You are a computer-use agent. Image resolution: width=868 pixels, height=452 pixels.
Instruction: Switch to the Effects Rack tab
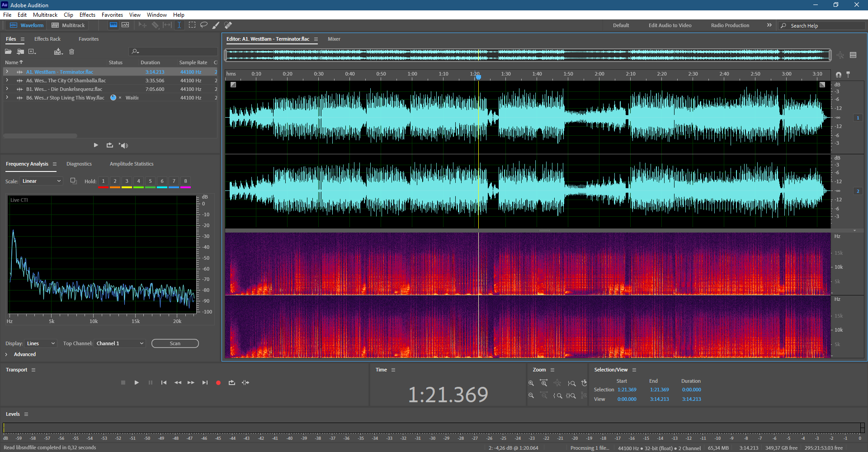(x=47, y=39)
